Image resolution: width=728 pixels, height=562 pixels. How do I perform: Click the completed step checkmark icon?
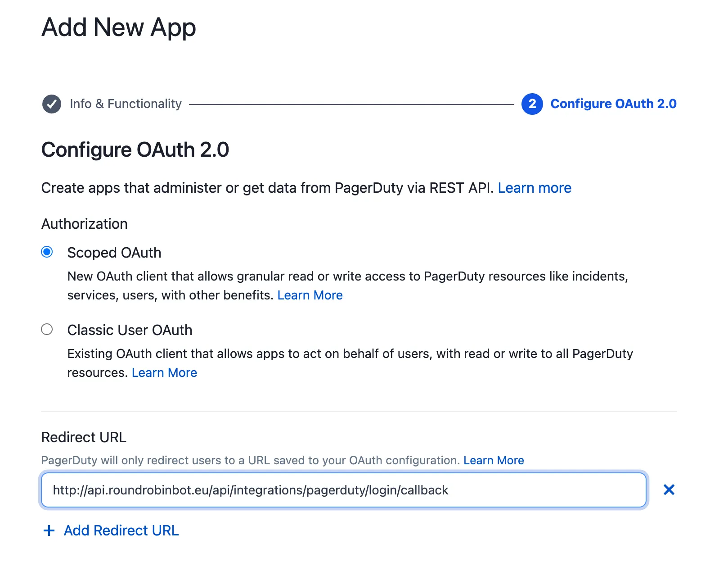pyautogui.click(x=52, y=104)
